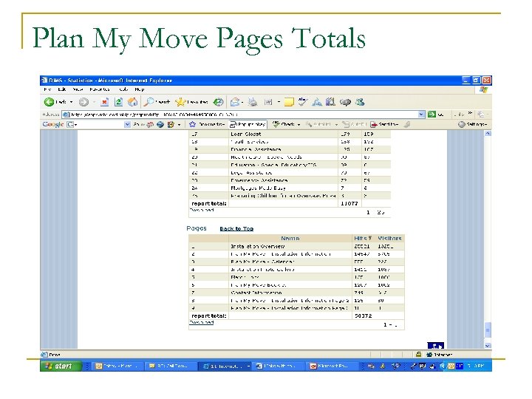Open the Back button history dropdown arrow
This screenshot has height=399, width=532.
(71, 102)
